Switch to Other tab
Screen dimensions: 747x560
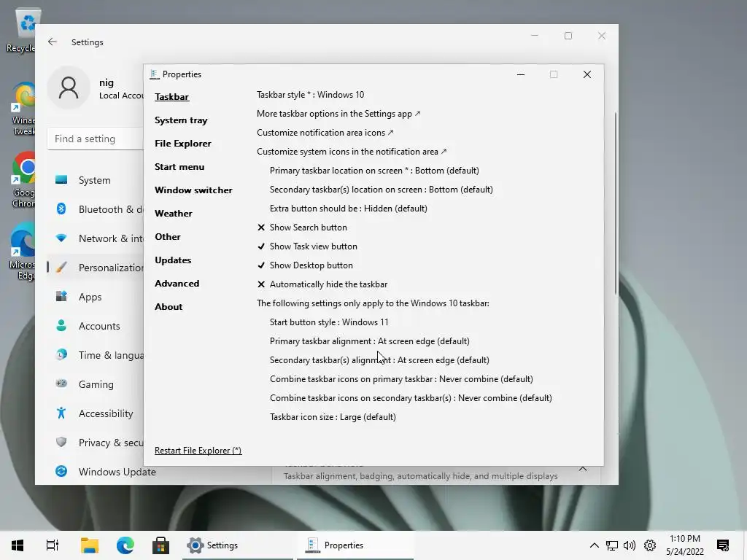[x=167, y=237]
